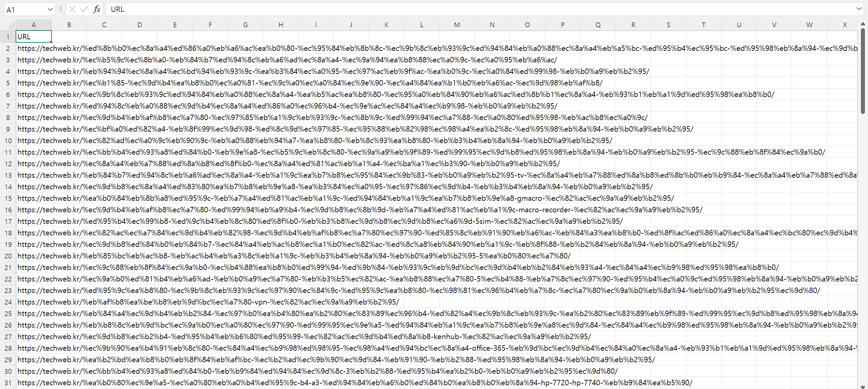
Task: Click the URL containing 5sim in row 17
Action: (320, 221)
